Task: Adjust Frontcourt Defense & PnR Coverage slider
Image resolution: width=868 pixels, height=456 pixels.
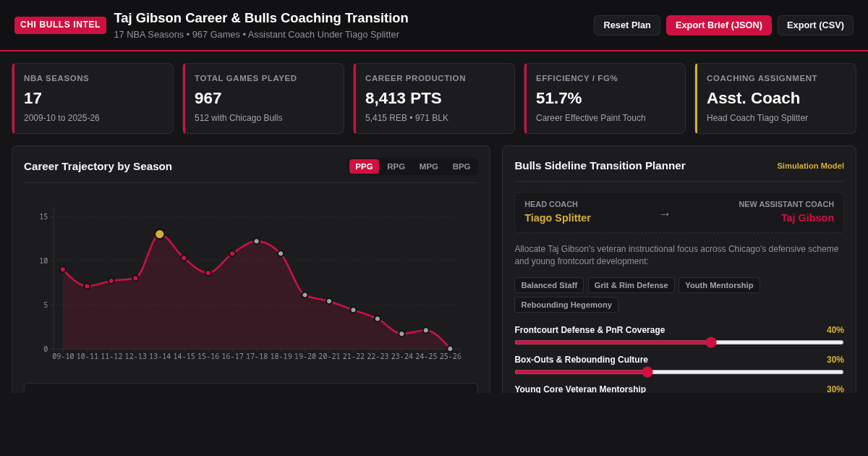Action: click(679, 342)
